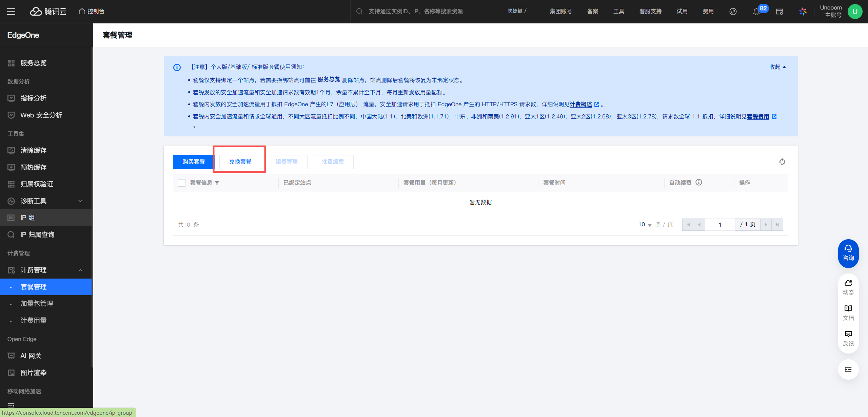Collapse the notice with 收起
This screenshot has width=868, height=417.
coord(777,67)
